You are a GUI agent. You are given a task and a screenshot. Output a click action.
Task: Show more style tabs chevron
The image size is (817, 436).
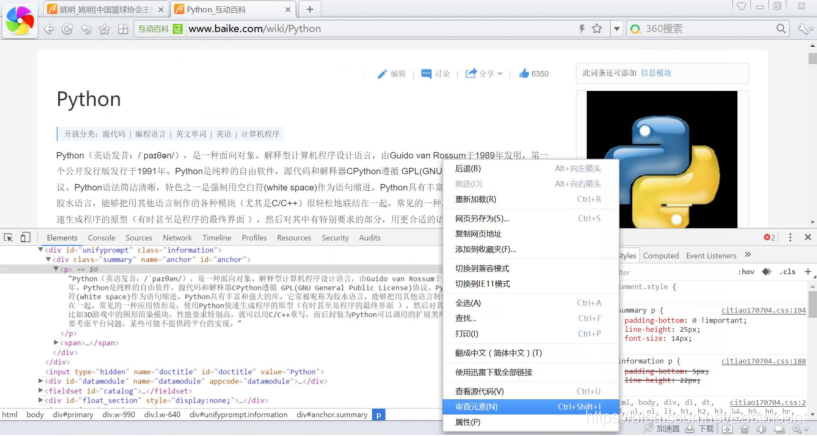pos(748,255)
